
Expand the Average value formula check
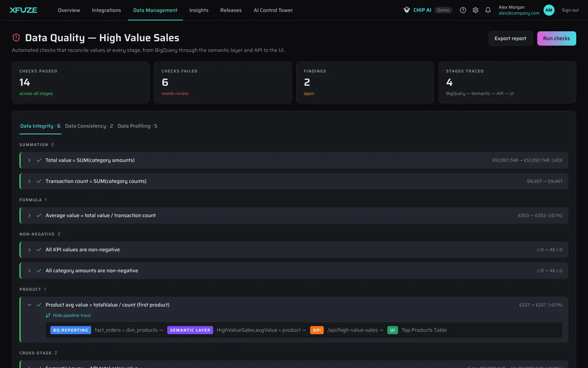tap(29, 215)
